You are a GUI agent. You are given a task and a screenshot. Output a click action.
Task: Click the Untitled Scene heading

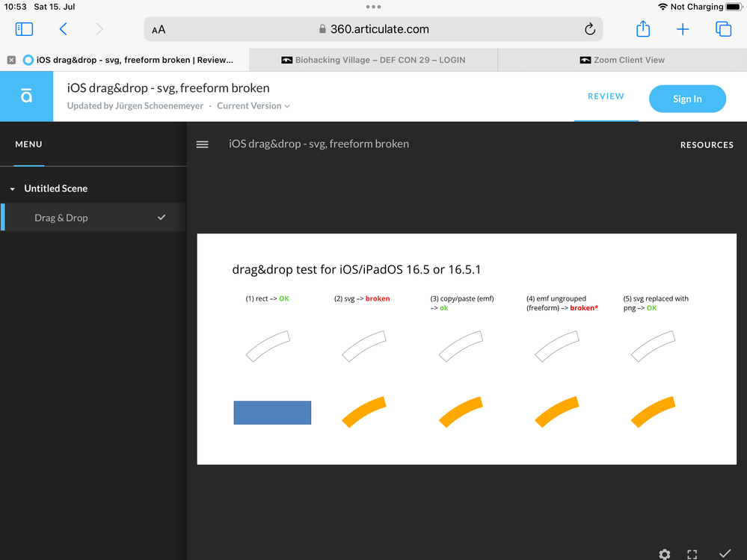56,188
